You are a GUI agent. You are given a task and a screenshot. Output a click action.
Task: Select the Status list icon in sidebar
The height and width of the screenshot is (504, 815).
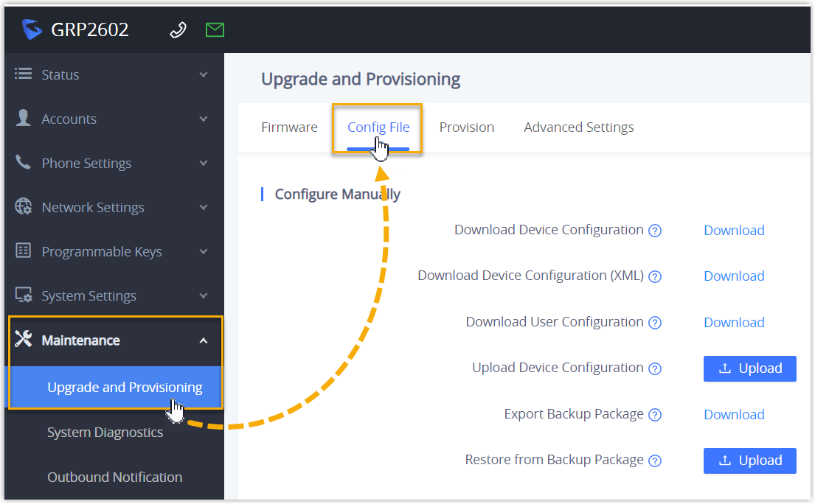(21, 74)
